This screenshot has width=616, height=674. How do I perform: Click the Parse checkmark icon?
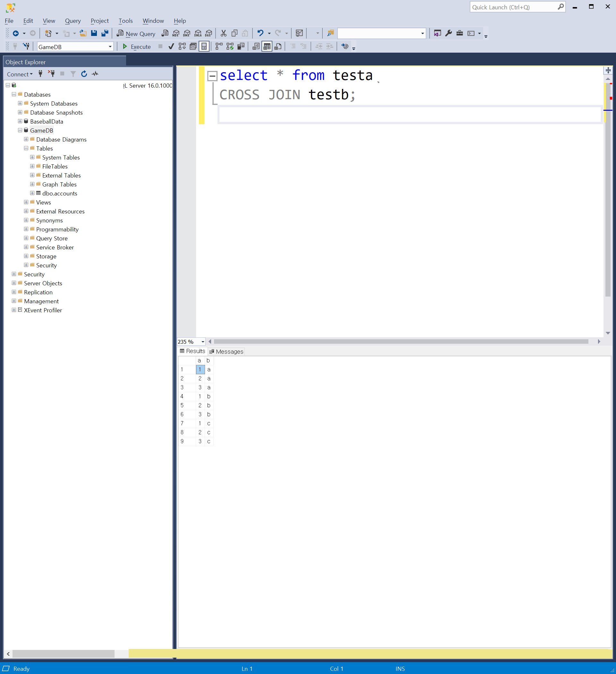tap(171, 47)
